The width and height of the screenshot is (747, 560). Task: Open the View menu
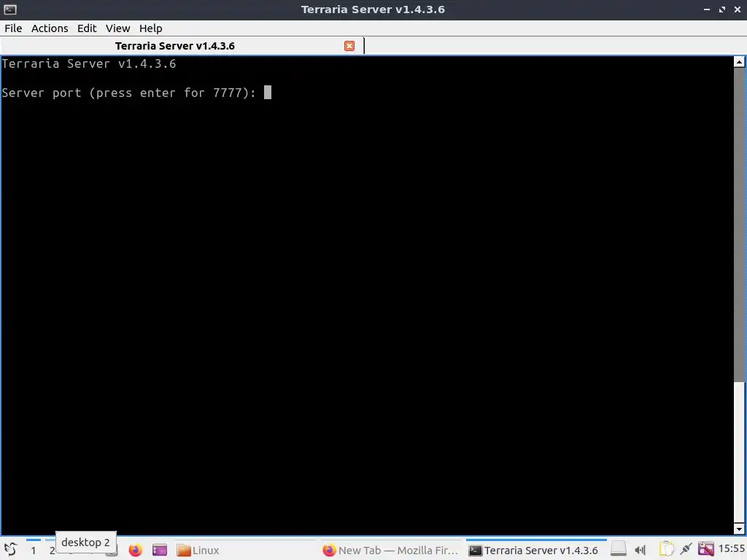click(x=117, y=28)
